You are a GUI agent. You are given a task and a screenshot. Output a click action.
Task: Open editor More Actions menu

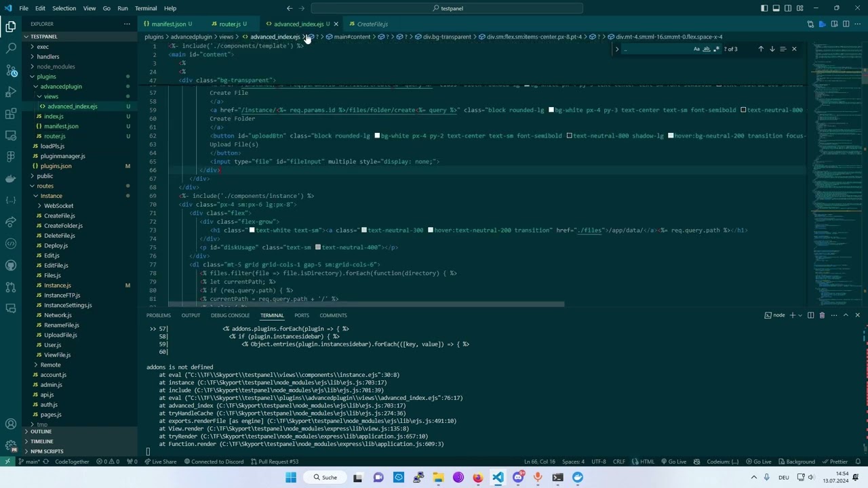[x=857, y=24]
